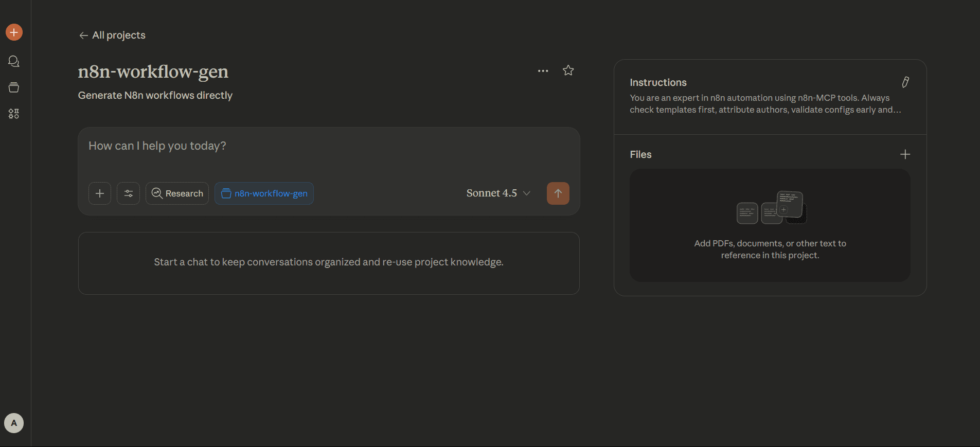The image size is (980, 447).
Task: Open the user profile avatar
Action: [14, 423]
